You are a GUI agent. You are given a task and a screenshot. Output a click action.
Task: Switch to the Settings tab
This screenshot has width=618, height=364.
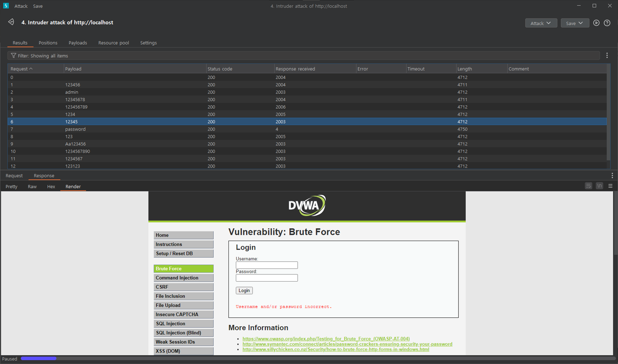click(x=149, y=43)
